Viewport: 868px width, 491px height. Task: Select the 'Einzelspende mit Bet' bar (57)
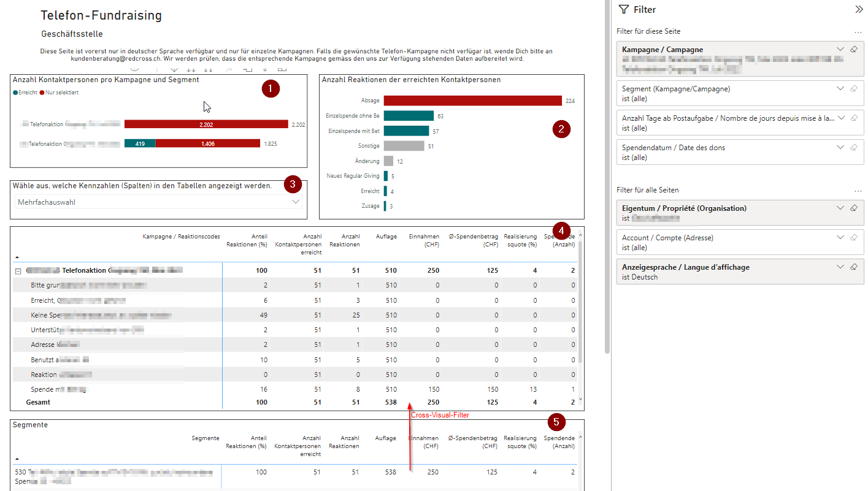(x=406, y=131)
